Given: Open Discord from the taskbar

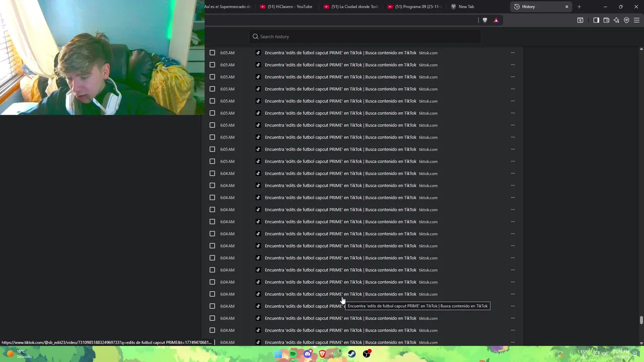Looking at the screenshot, I should point(307,354).
